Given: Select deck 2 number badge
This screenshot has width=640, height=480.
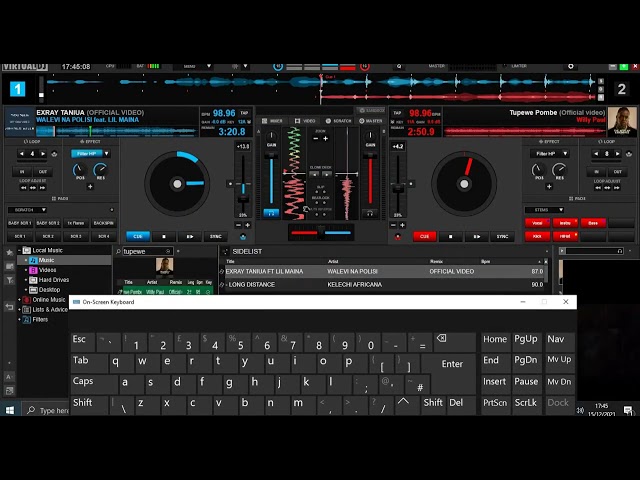Looking at the screenshot, I should (622, 89).
